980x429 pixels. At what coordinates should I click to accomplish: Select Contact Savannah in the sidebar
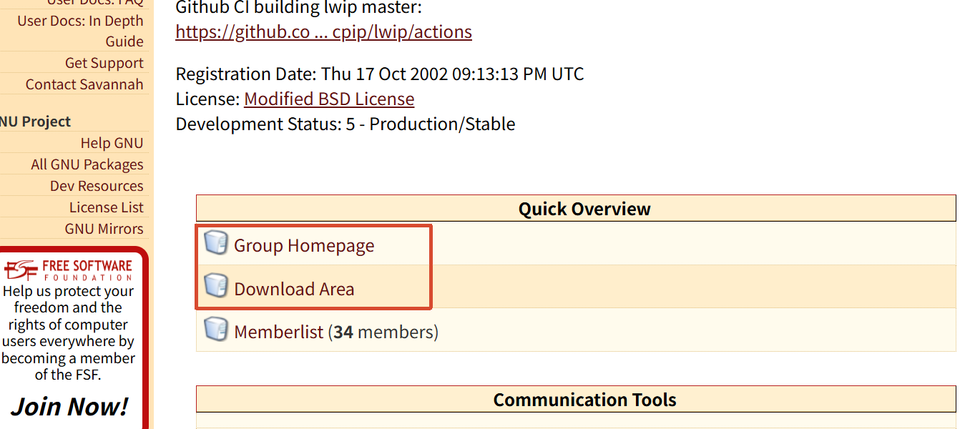[x=84, y=84]
